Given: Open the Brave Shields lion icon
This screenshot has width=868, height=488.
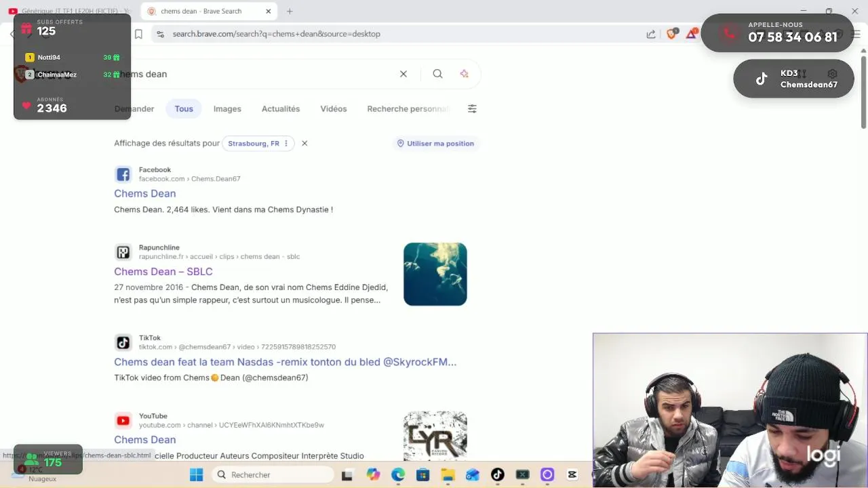Looking at the screenshot, I should [x=672, y=33].
